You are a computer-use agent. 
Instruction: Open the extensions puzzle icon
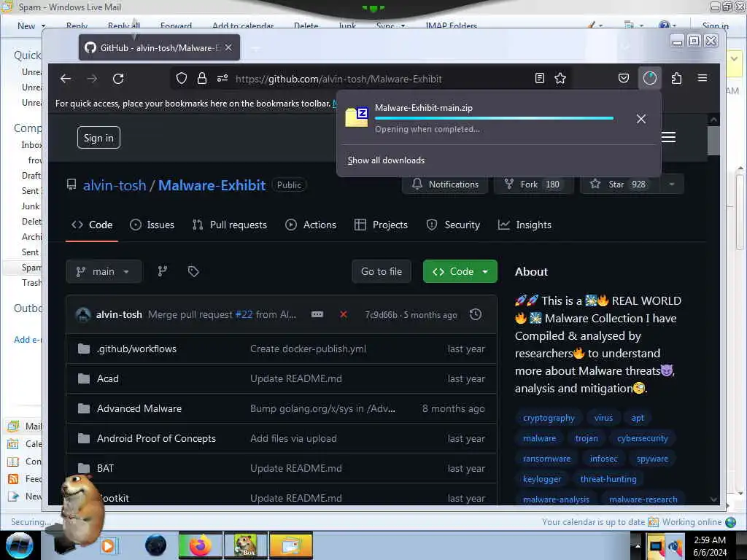[676, 78]
